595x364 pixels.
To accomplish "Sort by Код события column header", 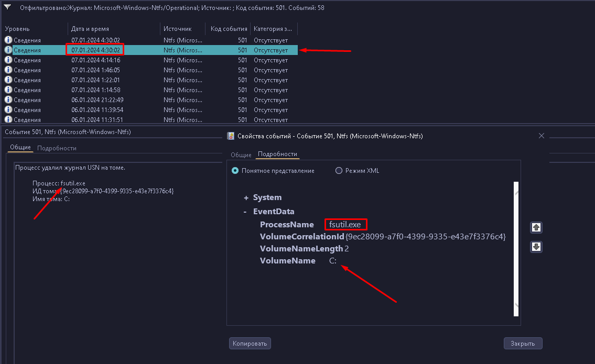I will pyautogui.click(x=228, y=29).
